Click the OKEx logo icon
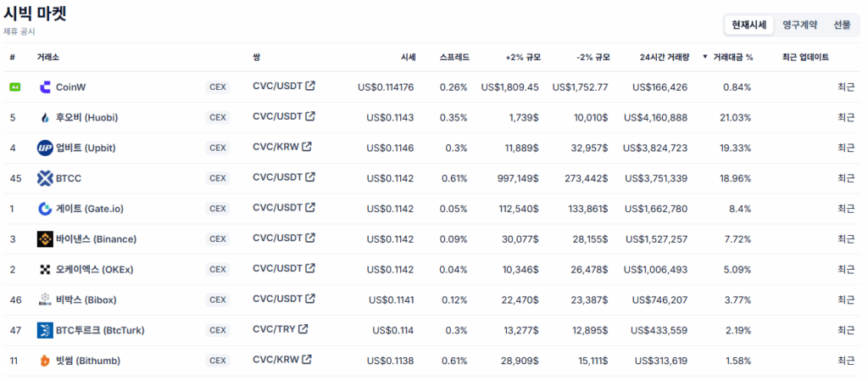Viewport: 868px width, 381px height. (x=45, y=269)
